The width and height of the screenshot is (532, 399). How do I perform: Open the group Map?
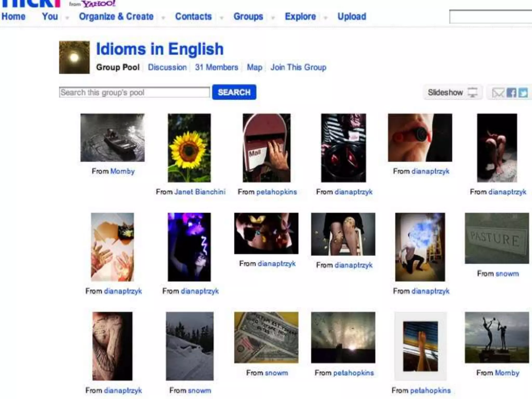255,67
